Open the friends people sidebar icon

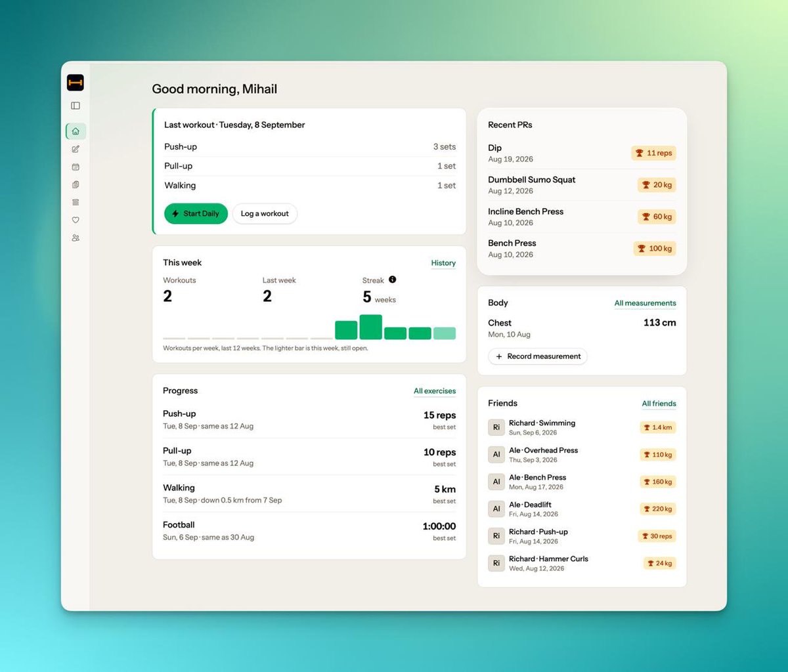[x=76, y=238]
